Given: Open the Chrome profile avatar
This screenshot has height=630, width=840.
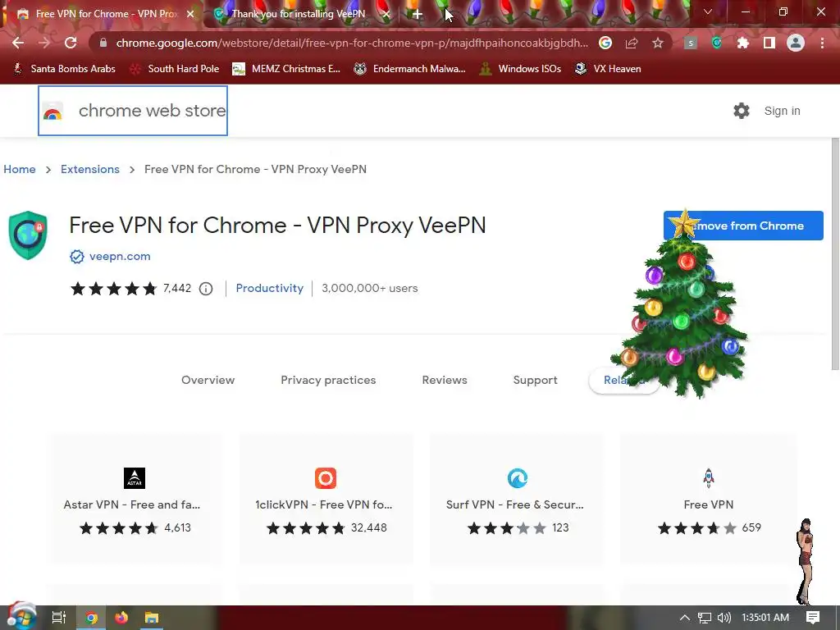Looking at the screenshot, I should coord(796,43).
